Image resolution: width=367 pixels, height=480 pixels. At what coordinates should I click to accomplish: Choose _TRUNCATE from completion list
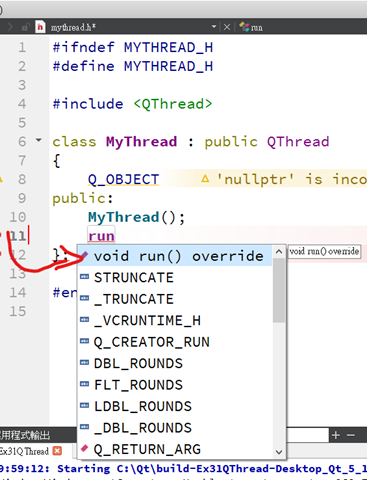coord(175,299)
